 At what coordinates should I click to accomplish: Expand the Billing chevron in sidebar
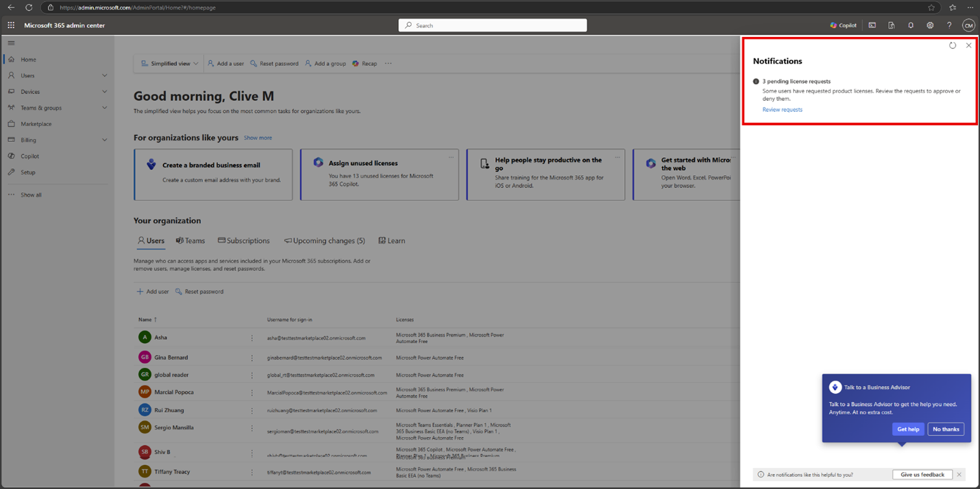point(104,140)
